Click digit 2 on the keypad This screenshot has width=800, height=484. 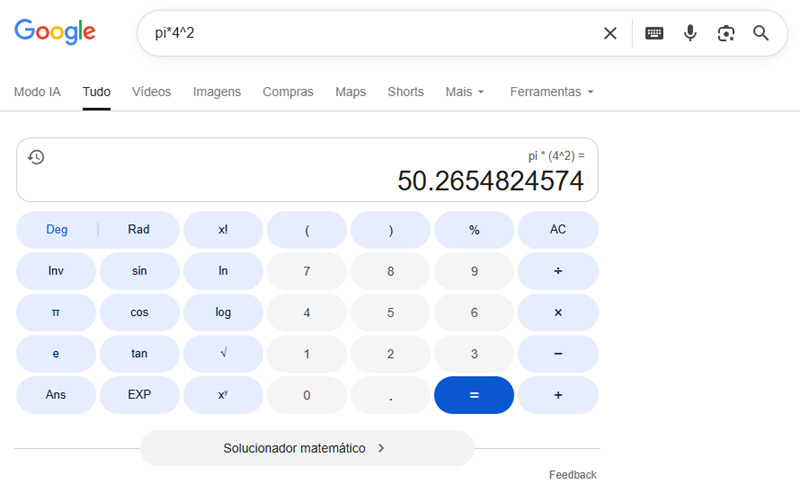(x=390, y=353)
